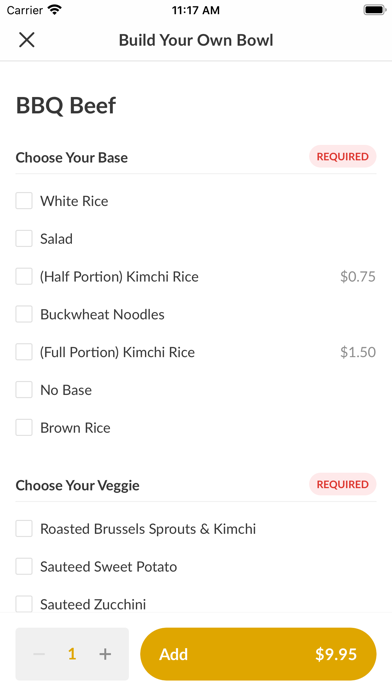The height and width of the screenshot is (696, 392).
Task: Check the White Rice box
Action: click(24, 201)
